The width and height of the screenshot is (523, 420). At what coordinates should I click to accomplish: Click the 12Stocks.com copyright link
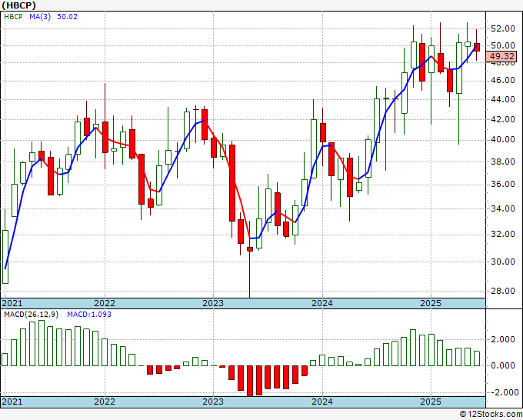[x=491, y=415]
